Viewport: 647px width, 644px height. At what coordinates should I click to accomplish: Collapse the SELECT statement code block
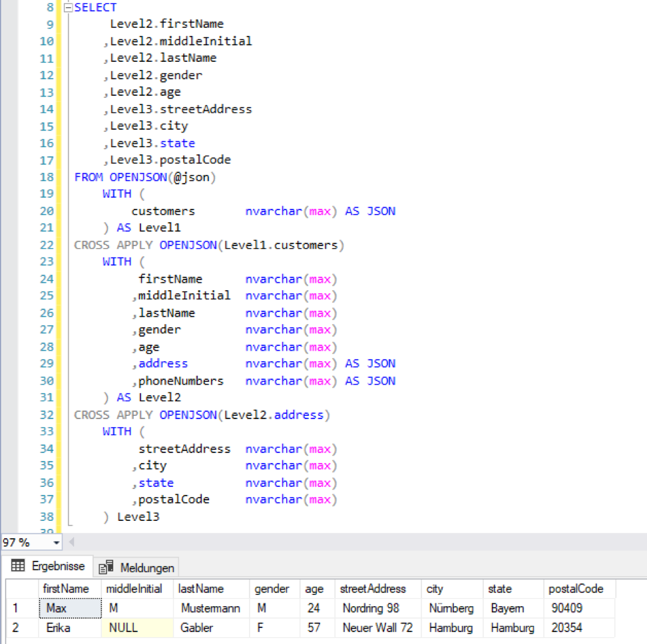tap(68, 8)
